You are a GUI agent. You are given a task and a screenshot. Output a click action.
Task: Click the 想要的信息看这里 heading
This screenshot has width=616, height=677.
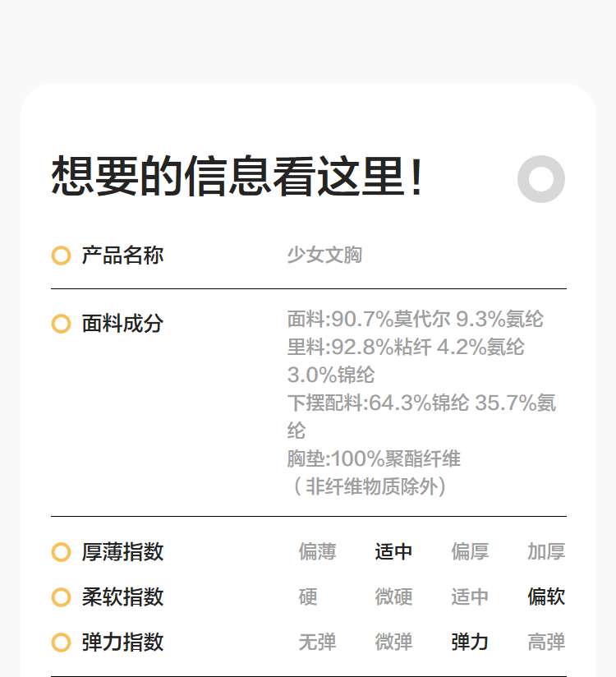coord(237,177)
